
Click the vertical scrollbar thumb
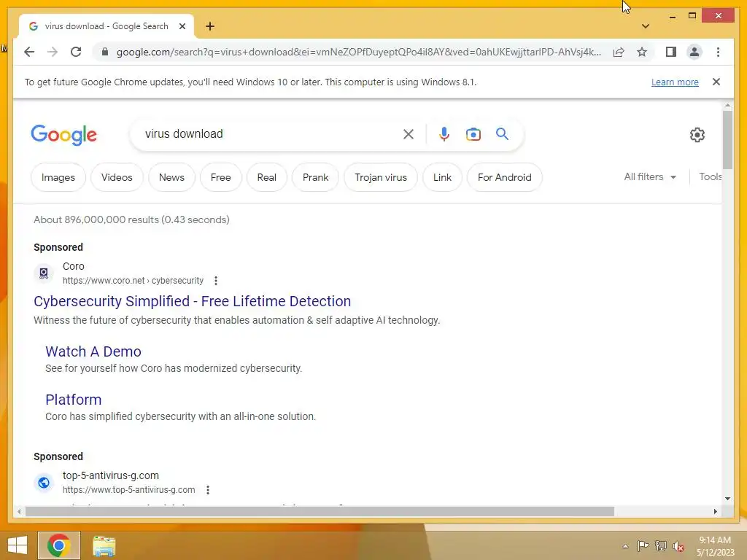click(727, 140)
